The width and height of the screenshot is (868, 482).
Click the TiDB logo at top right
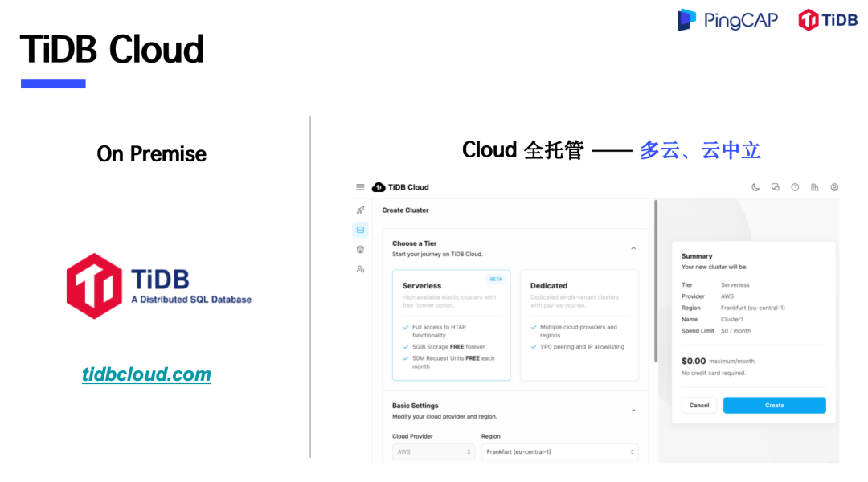tap(828, 20)
